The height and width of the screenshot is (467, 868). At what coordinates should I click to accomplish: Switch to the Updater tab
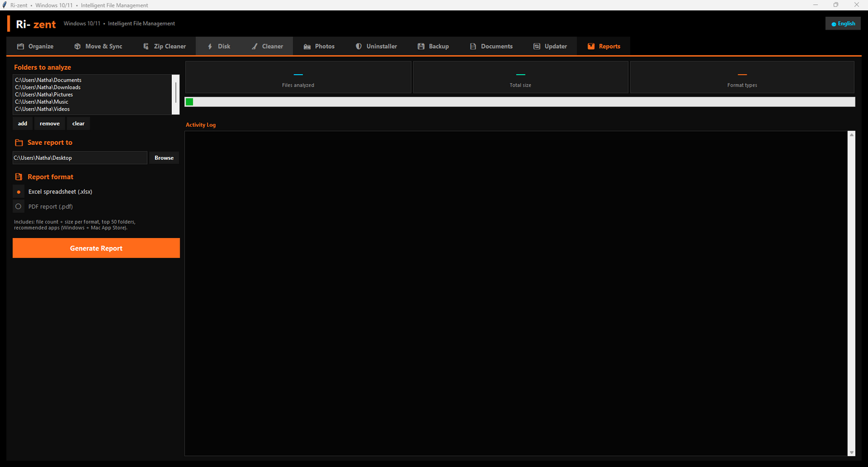(x=550, y=46)
